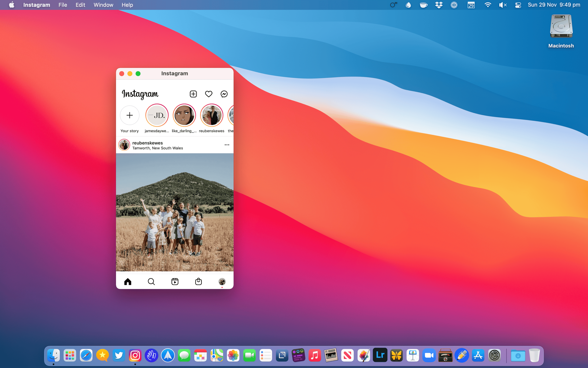The image size is (588, 368).
Task: Go to the Search tab
Action: click(x=151, y=281)
